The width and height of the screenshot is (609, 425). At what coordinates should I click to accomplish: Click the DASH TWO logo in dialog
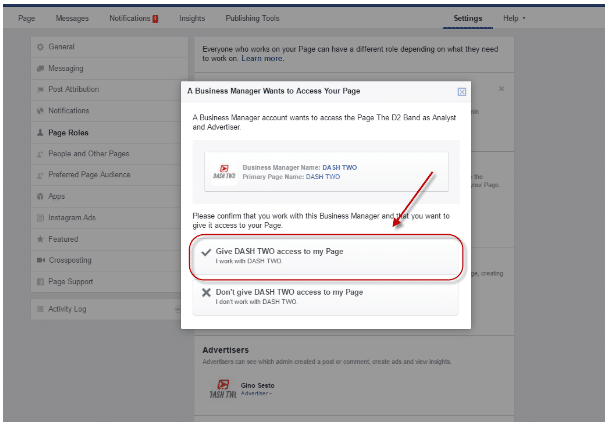point(224,172)
